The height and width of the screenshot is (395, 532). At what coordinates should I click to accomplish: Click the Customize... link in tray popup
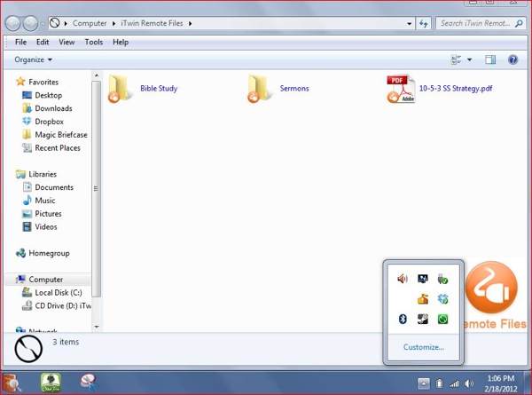pos(424,347)
